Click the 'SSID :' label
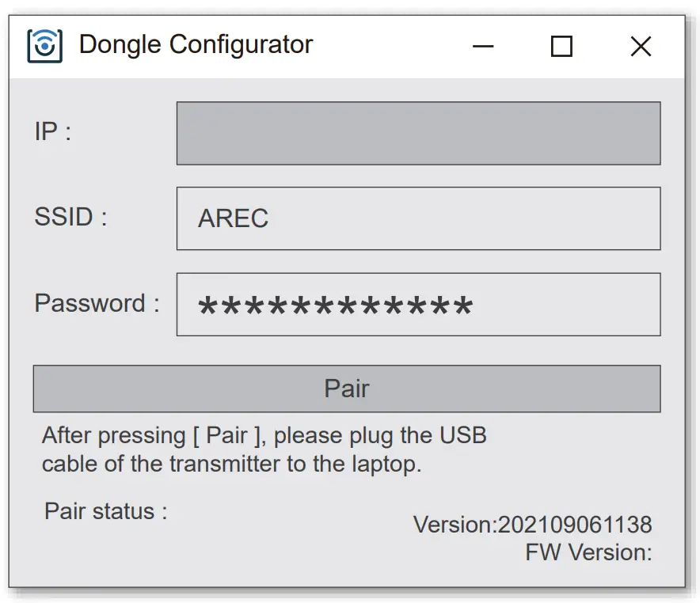700x603 pixels. pos(70,217)
